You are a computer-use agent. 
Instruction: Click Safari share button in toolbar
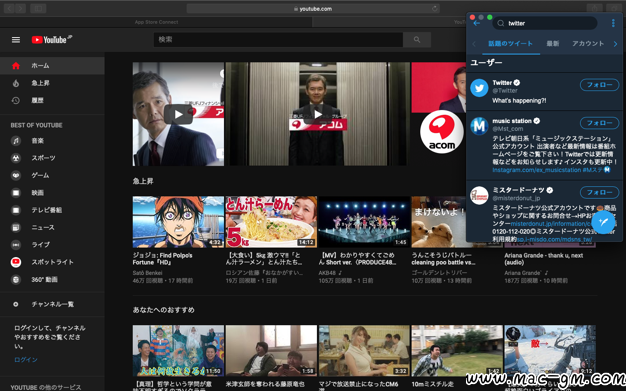[594, 8]
